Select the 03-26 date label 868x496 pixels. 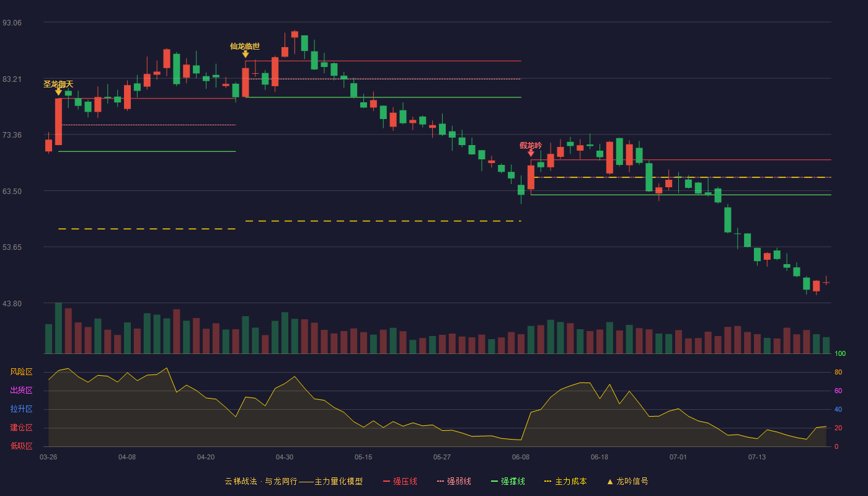click(48, 457)
